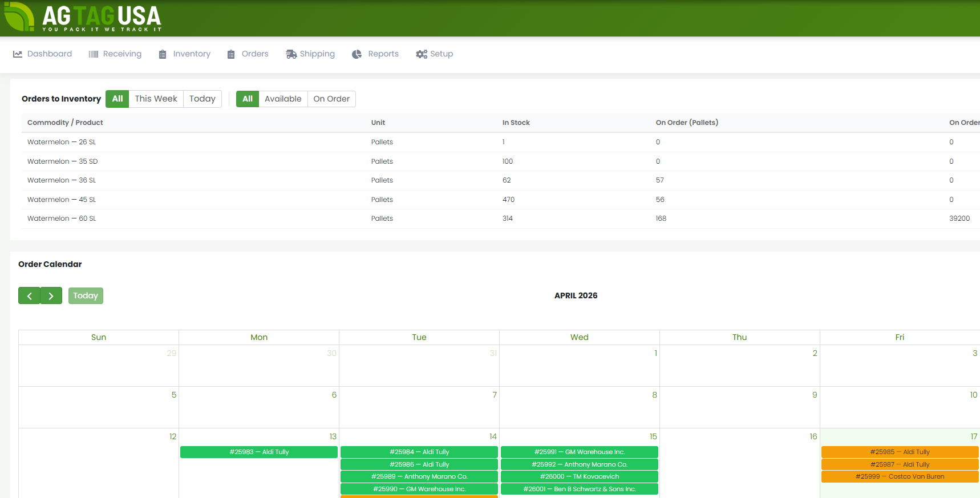This screenshot has height=498, width=980.
Task: Select the All availability filter
Action: point(248,99)
